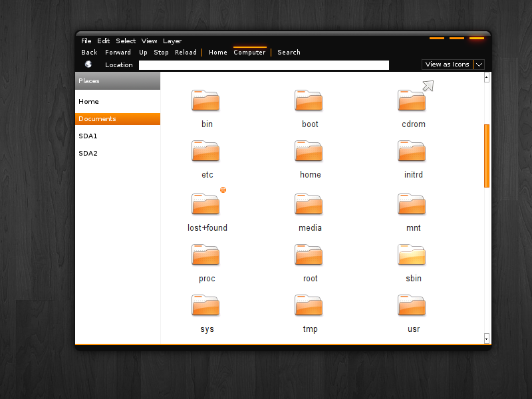
Task: Click the lost+found folder name label
Action: pos(207,228)
